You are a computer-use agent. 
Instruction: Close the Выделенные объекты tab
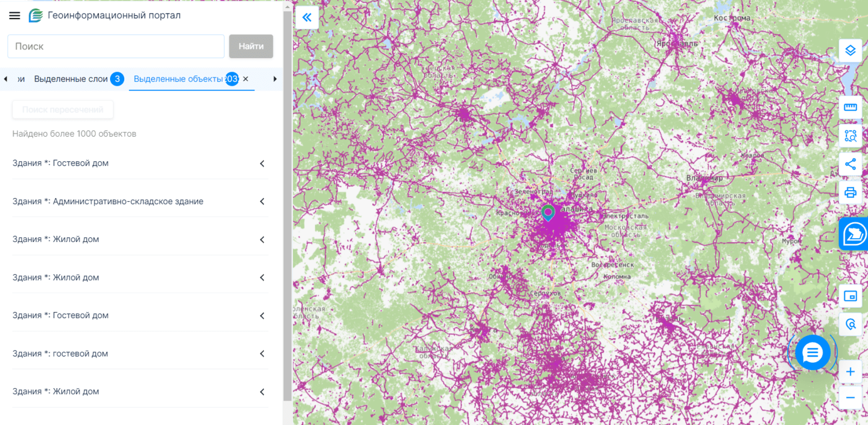tap(246, 79)
